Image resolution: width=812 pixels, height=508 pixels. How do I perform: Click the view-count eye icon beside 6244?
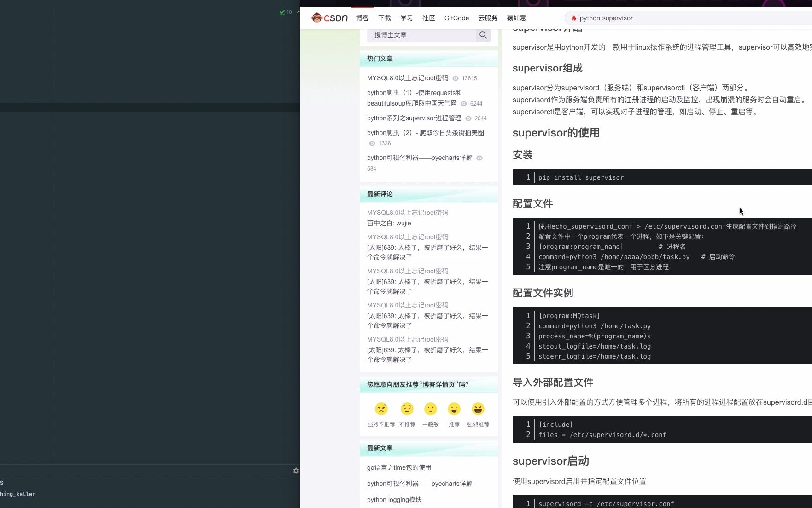[464, 104]
